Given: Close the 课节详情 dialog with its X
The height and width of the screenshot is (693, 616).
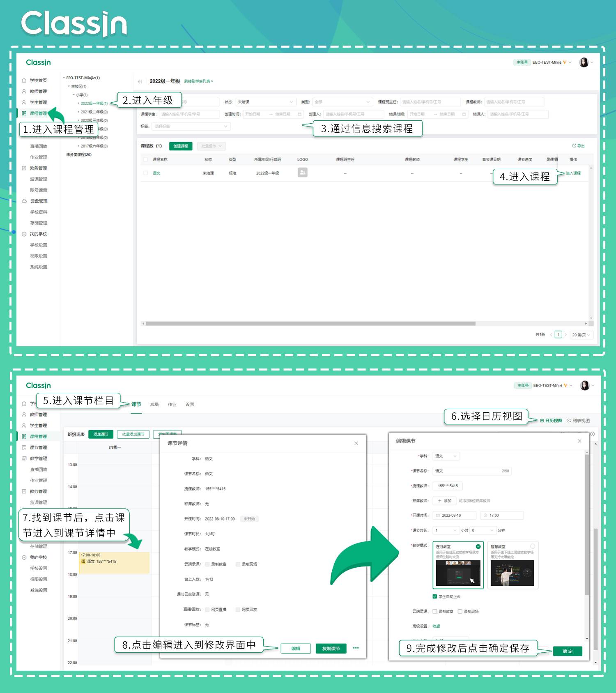Looking at the screenshot, I should coord(356,443).
